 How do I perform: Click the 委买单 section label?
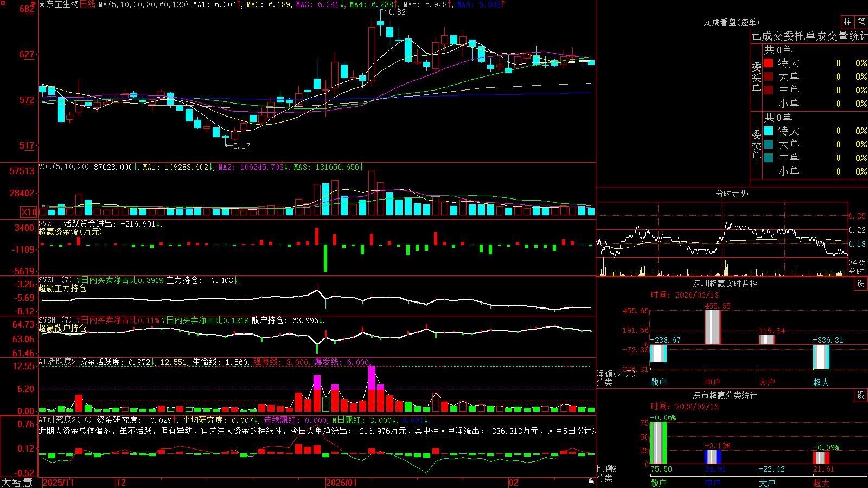[x=756, y=78]
